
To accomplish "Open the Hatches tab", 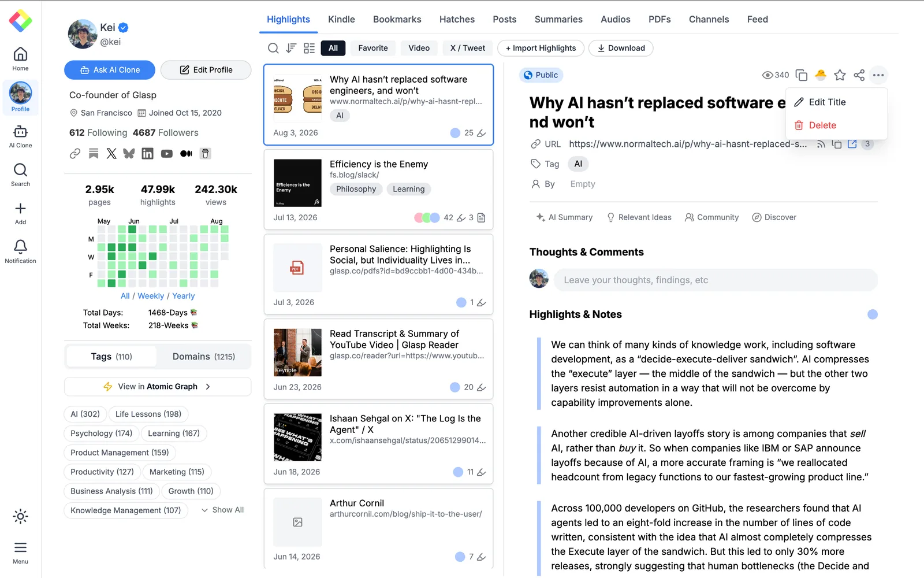I will point(457,19).
